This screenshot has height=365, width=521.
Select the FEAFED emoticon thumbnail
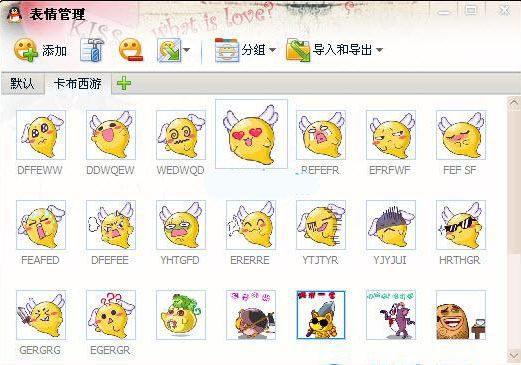point(41,225)
